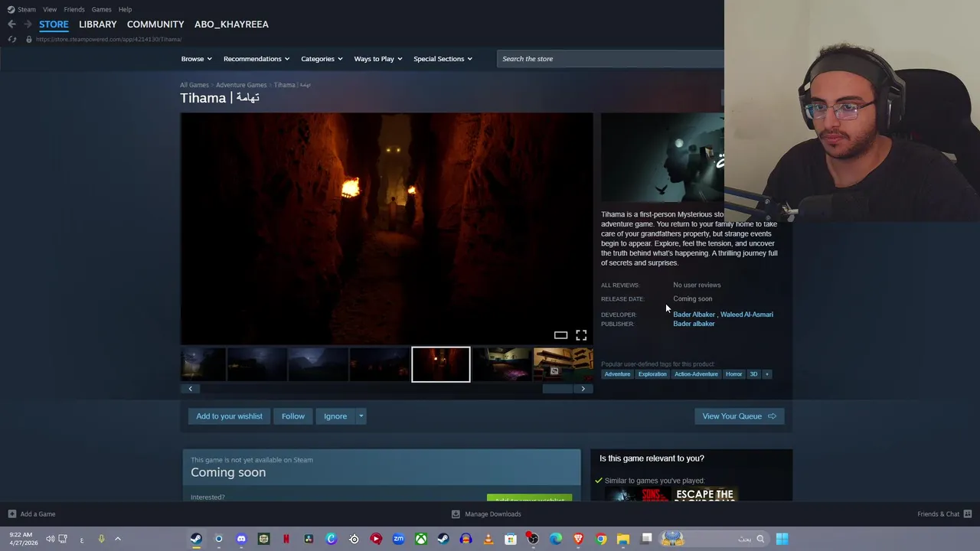Screen dimensions: 980x551
Task: Open the Help menu
Action: pos(125,9)
